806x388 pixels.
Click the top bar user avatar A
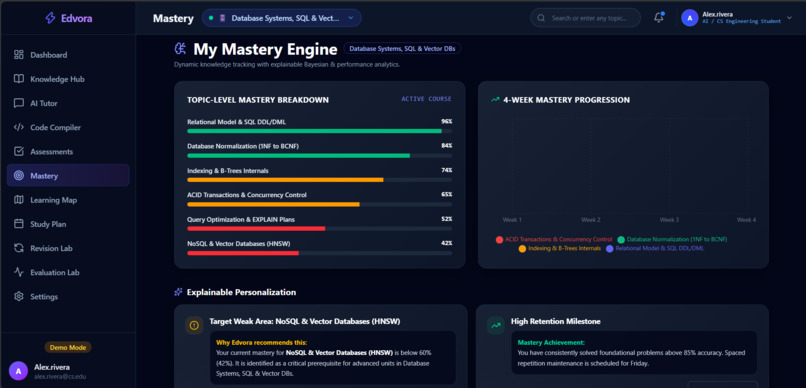coord(689,18)
